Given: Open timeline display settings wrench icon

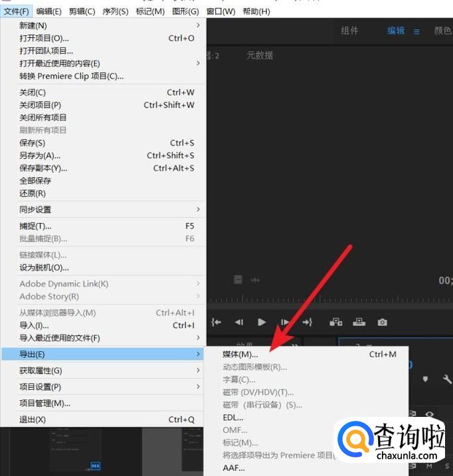Looking at the screenshot, I should click(447, 379).
